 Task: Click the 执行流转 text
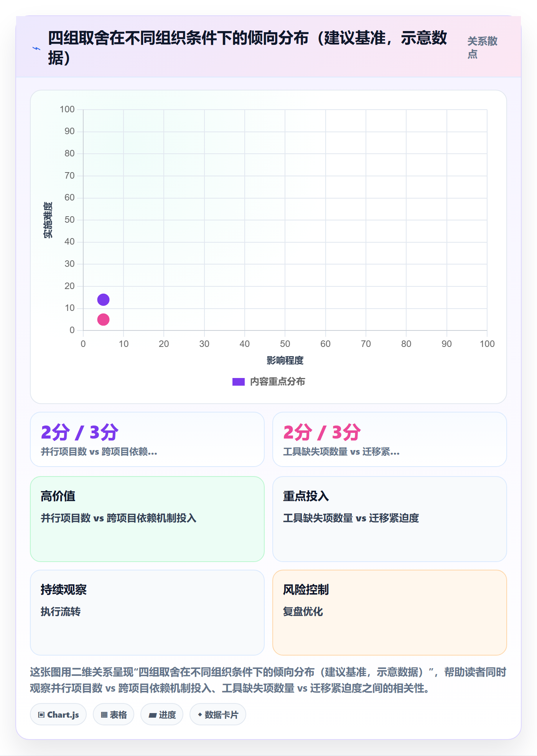61,611
